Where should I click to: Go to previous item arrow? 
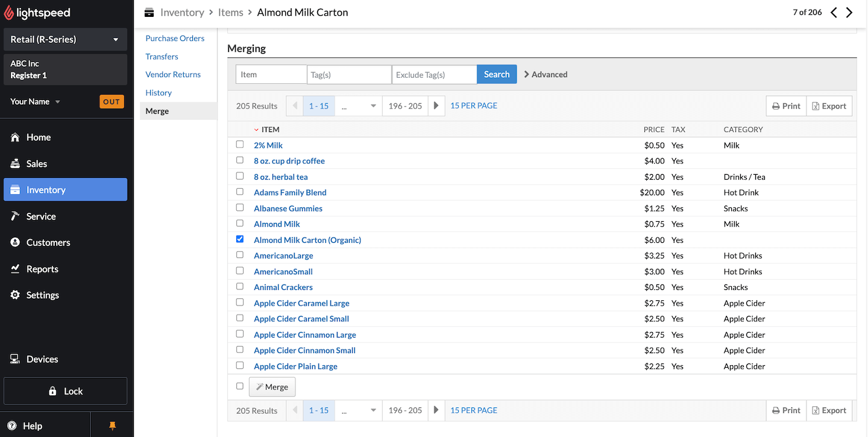(834, 13)
